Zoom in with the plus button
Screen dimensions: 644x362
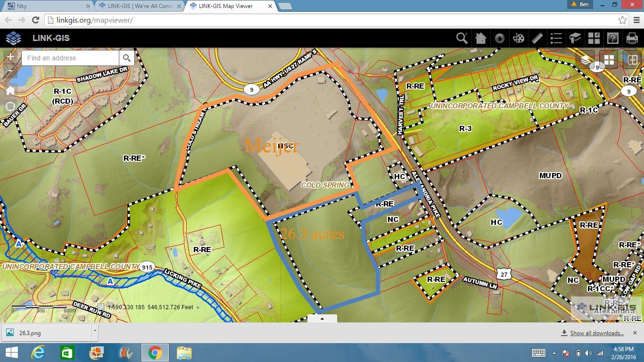pos(10,57)
